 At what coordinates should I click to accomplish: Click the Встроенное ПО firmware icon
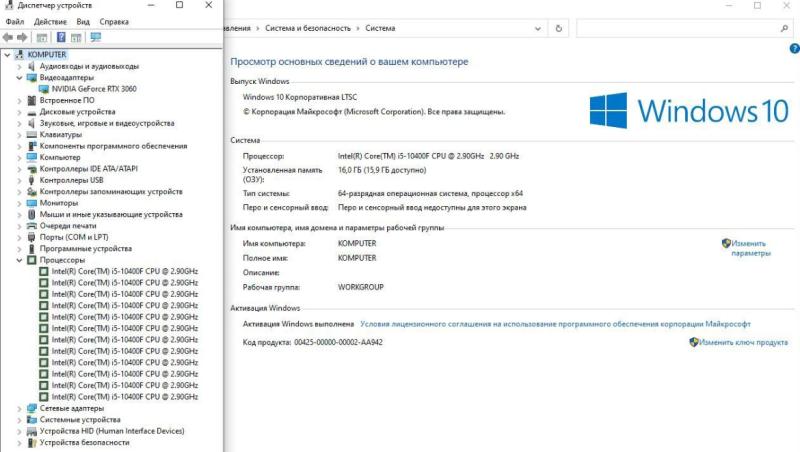click(x=32, y=101)
